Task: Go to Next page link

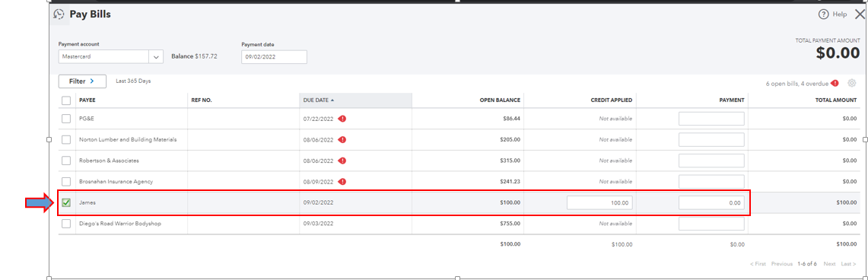Action: pyautogui.click(x=829, y=264)
